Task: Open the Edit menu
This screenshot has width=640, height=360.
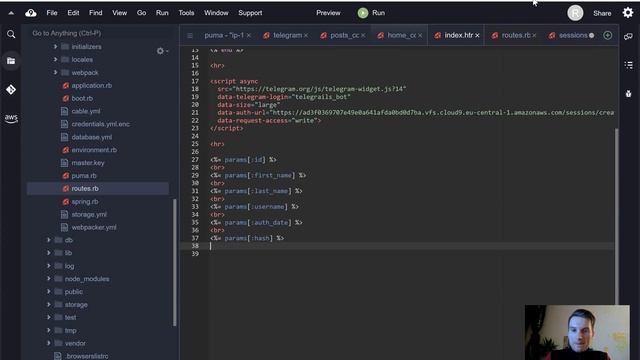Action: pos(73,13)
